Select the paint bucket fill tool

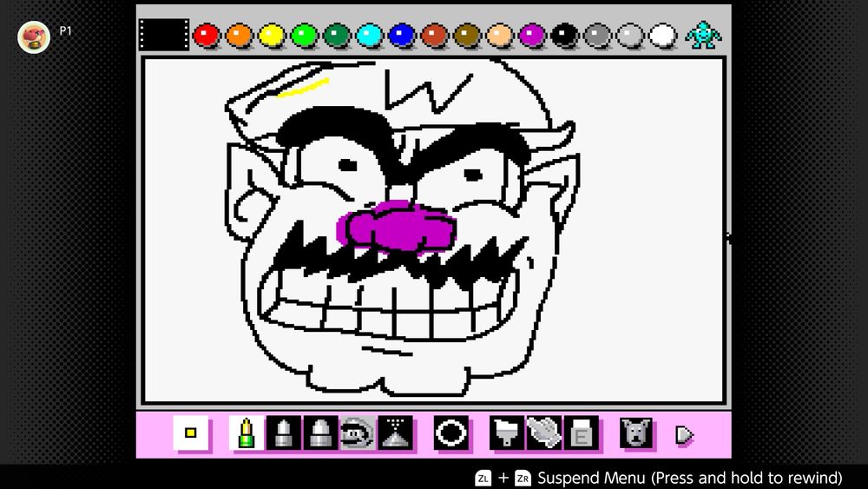coord(507,433)
